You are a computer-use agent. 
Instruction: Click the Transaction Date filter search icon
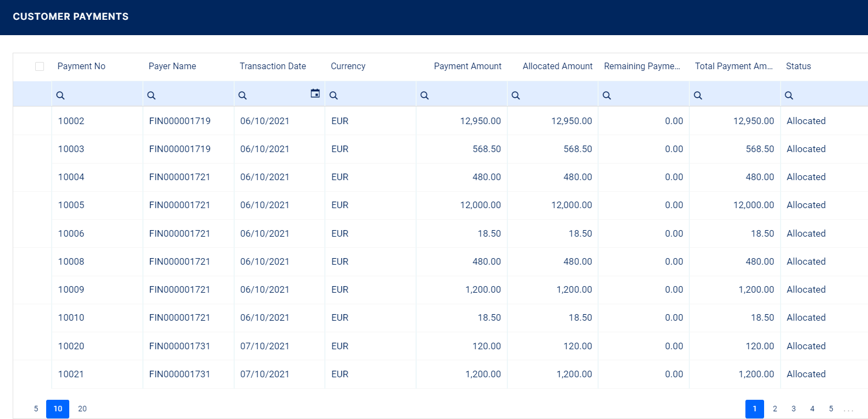click(x=242, y=96)
